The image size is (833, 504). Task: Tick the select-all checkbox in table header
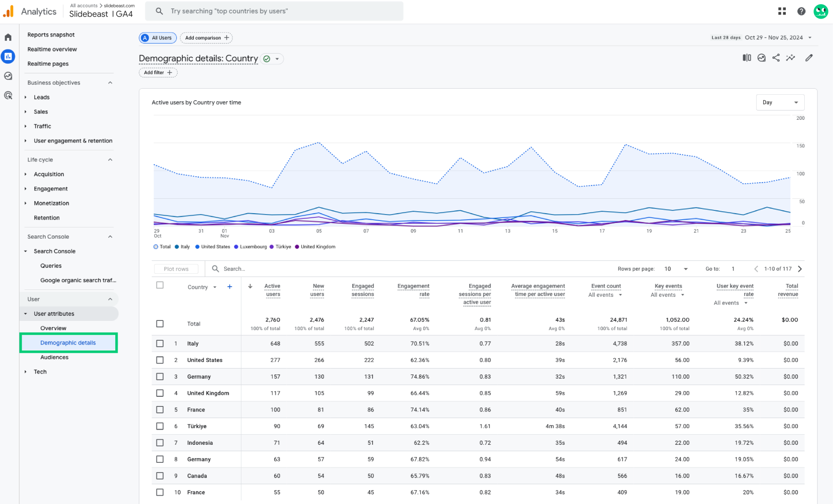click(x=160, y=285)
